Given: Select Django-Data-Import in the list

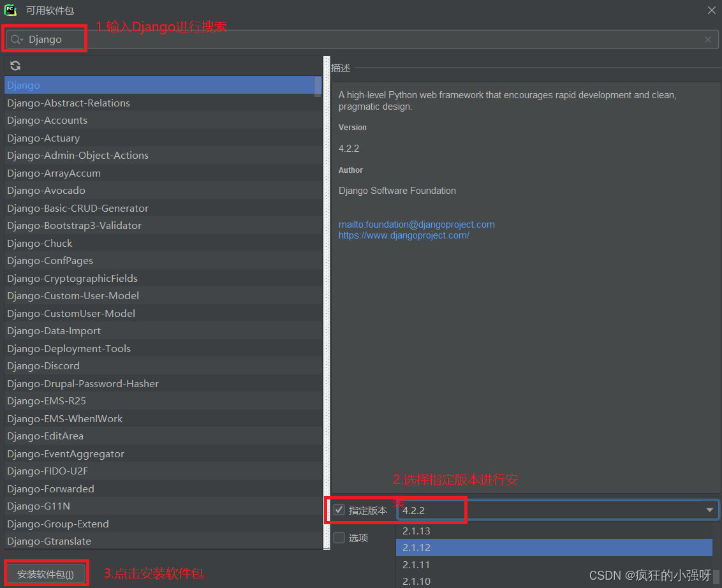Looking at the screenshot, I should (163, 331).
